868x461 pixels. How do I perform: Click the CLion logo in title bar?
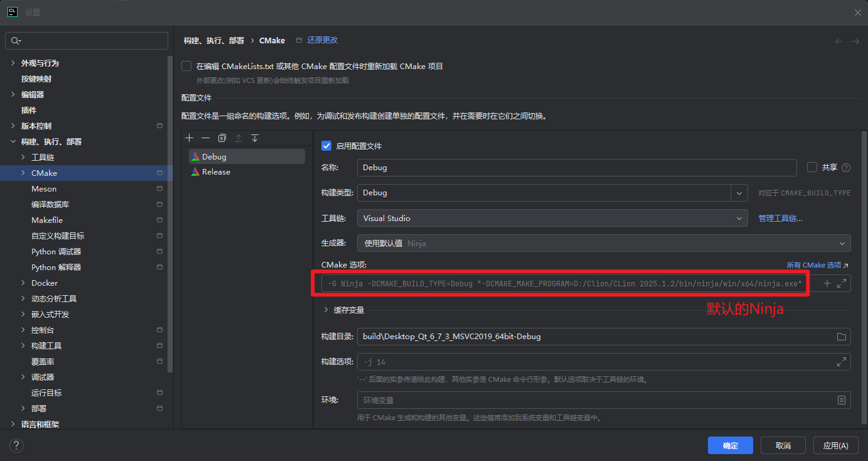[12, 12]
